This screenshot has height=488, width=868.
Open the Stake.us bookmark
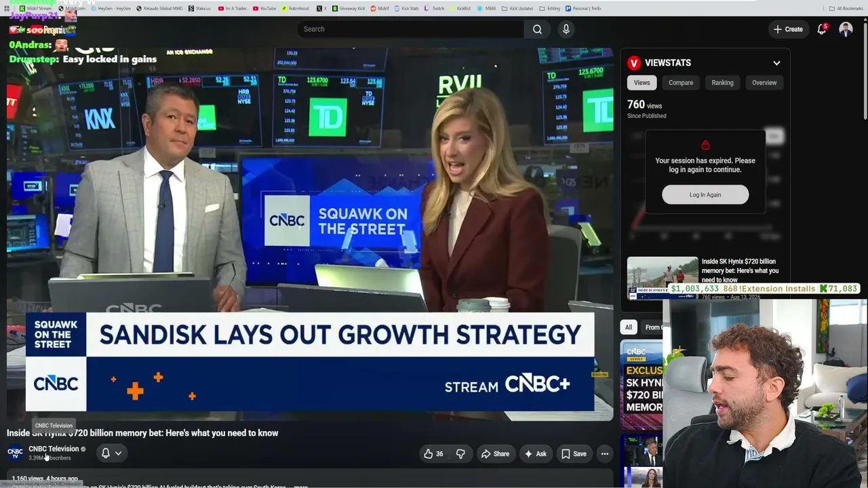coord(200,8)
